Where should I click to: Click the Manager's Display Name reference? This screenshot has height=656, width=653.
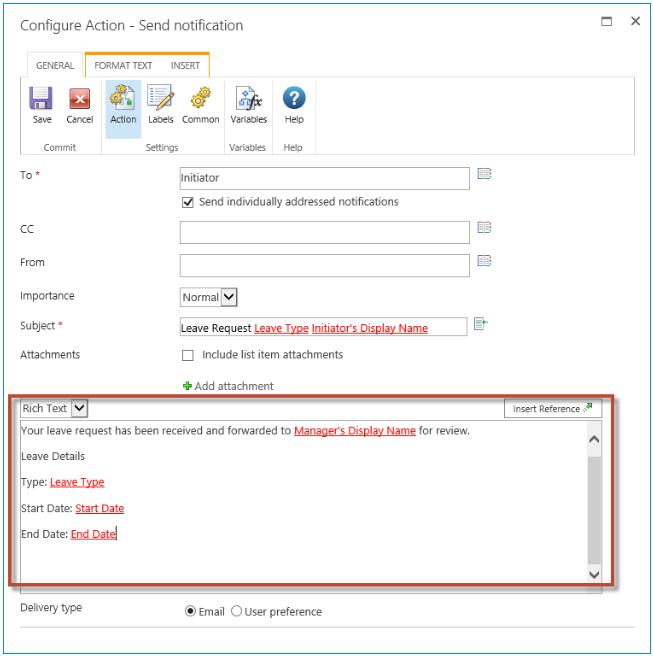pos(355,430)
